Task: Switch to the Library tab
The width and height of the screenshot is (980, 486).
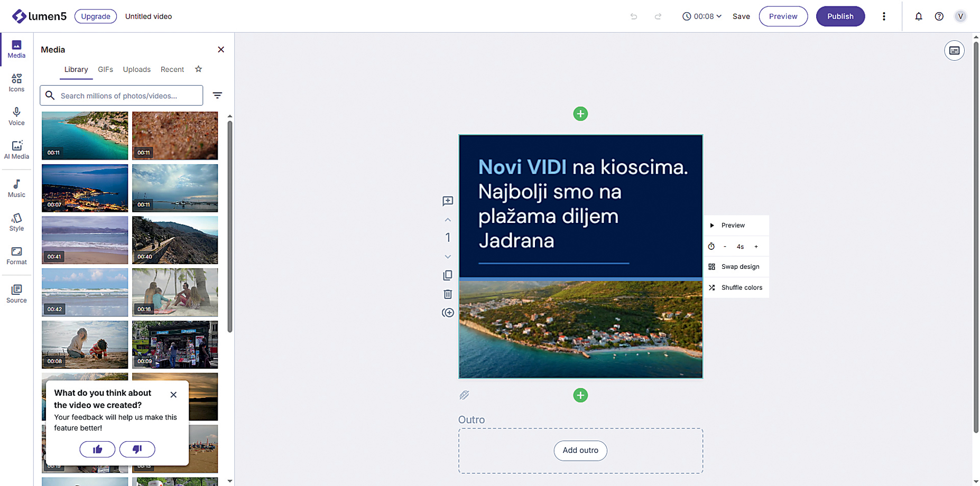Action: pos(76,70)
